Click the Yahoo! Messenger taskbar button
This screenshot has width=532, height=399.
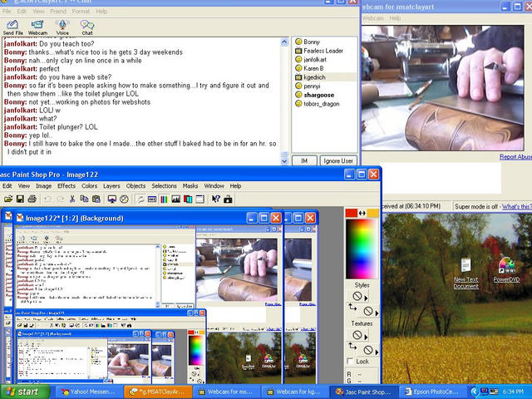pos(88,392)
